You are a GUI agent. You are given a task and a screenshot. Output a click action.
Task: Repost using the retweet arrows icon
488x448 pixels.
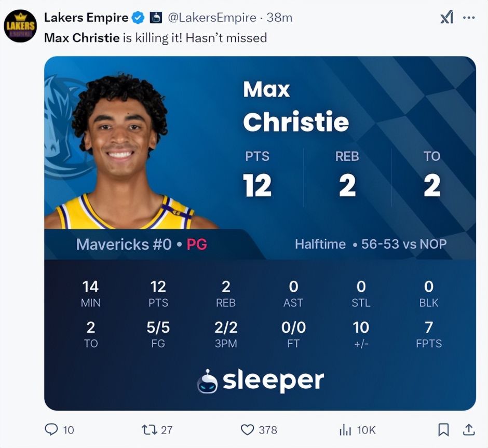[149, 429]
